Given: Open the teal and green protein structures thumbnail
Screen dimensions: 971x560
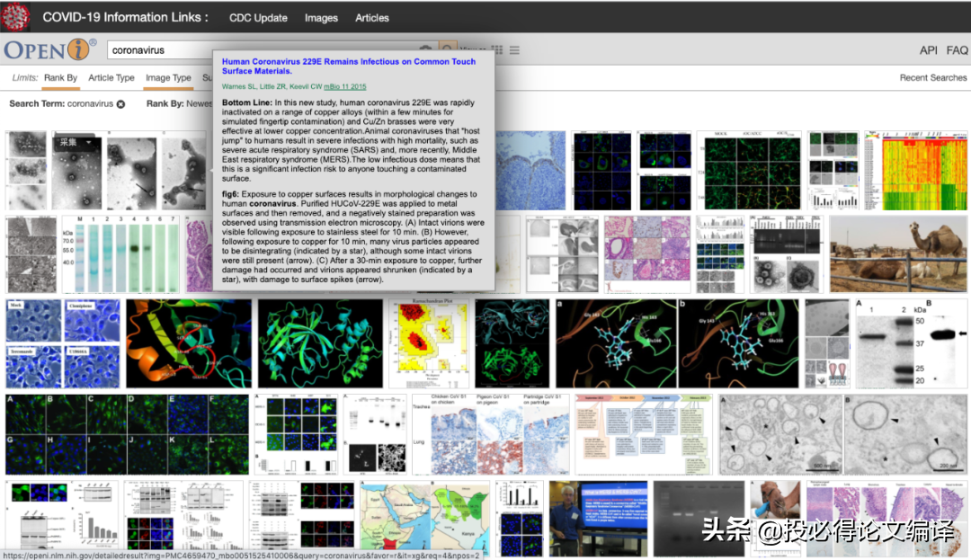Looking at the screenshot, I should click(512, 344).
